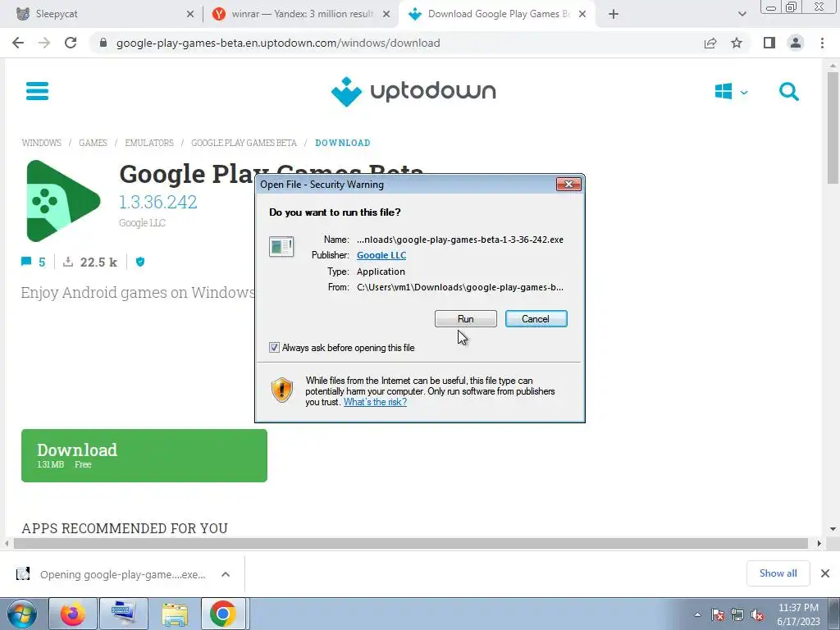The image size is (840, 630).
Task: Open Firefox from the taskbar
Action: click(73, 614)
